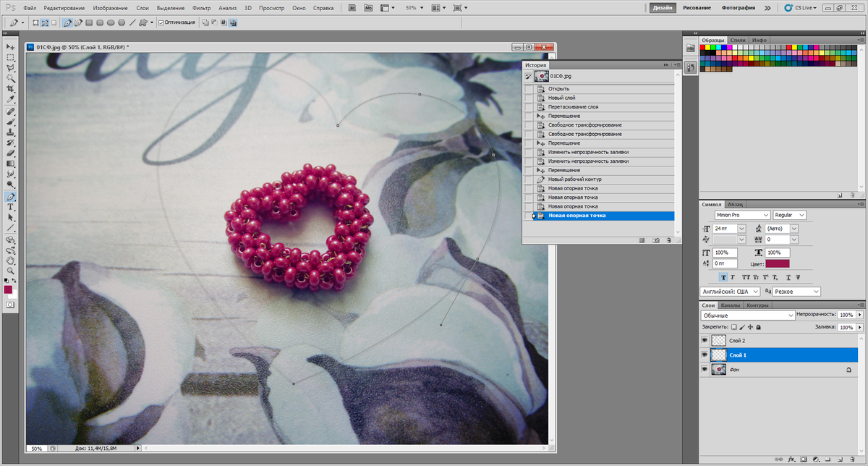Toggle Faux Bold in Character panel
868x466 pixels.
(723, 277)
